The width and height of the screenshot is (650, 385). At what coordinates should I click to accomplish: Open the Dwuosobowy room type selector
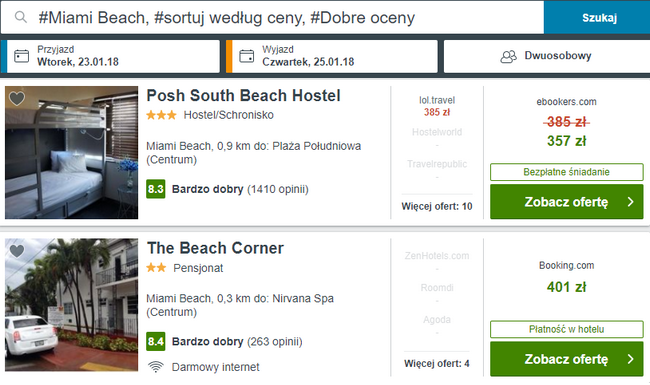coord(547,56)
